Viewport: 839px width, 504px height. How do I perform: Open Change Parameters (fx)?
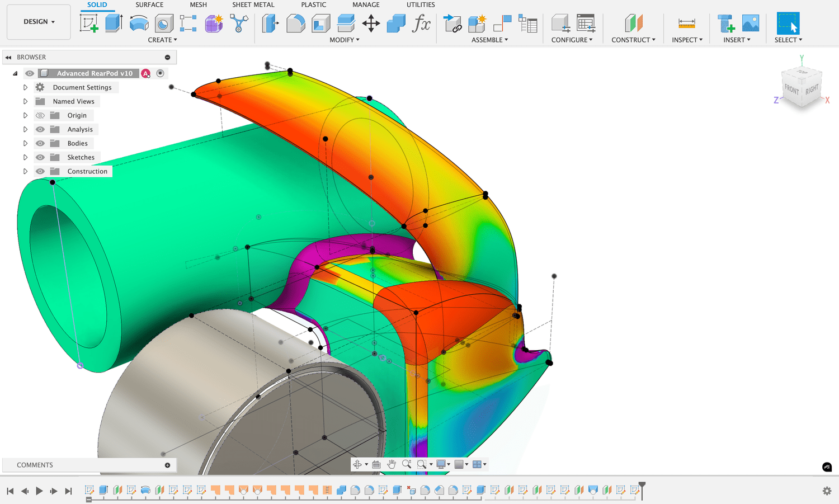point(421,23)
